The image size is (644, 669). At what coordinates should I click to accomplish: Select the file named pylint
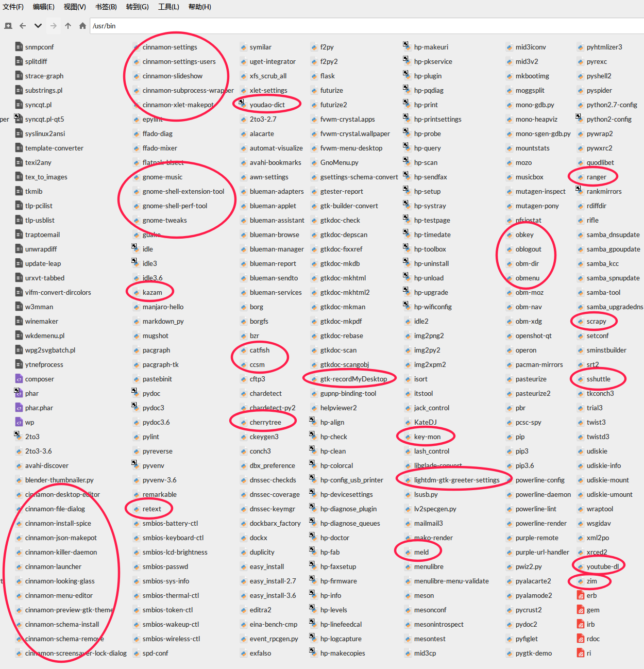pyautogui.click(x=150, y=437)
